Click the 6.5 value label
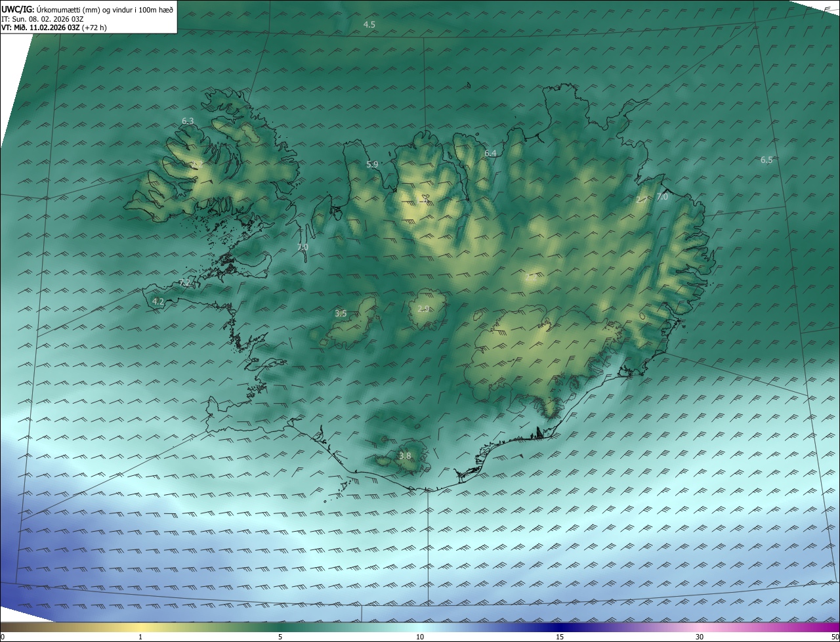The height and width of the screenshot is (642, 840). point(766,160)
